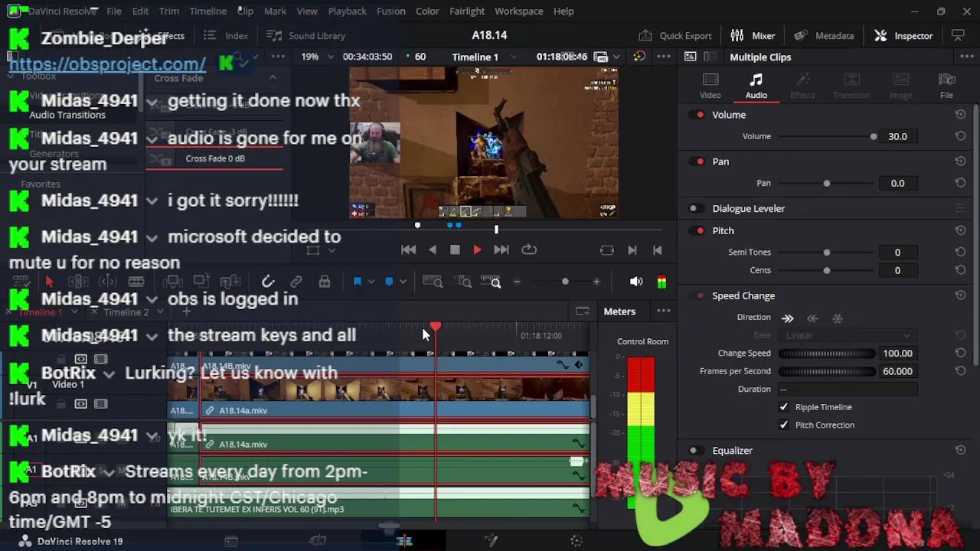Screen dimensions: 980x551
Task: Click the Custom Zoom icon
Action: pos(491,282)
